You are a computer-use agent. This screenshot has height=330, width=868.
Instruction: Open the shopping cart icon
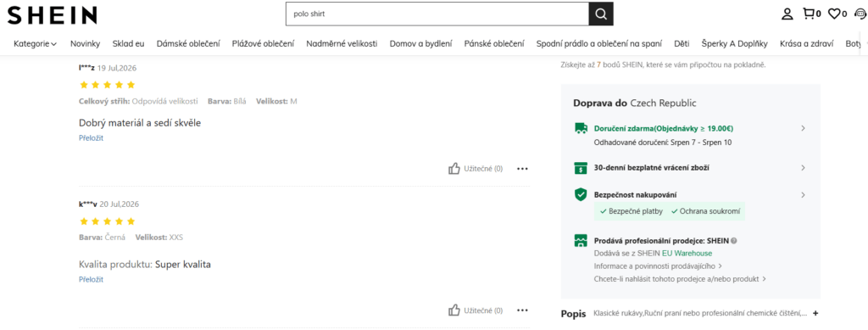(x=809, y=14)
